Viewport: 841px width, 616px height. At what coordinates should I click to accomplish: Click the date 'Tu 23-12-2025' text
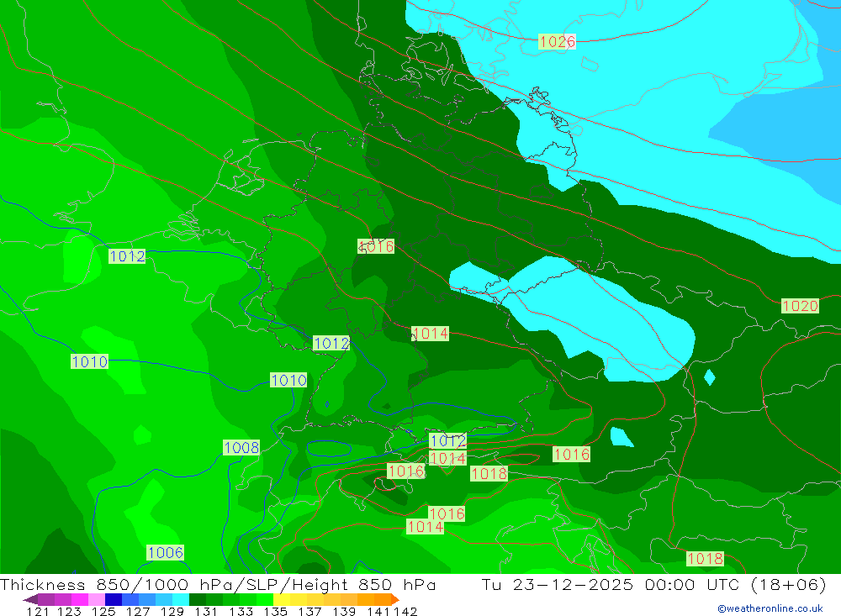pyautogui.click(x=558, y=584)
